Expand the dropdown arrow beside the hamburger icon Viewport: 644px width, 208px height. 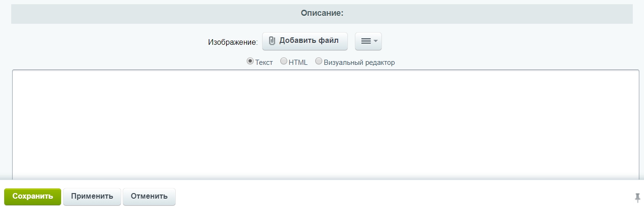coord(376,41)
